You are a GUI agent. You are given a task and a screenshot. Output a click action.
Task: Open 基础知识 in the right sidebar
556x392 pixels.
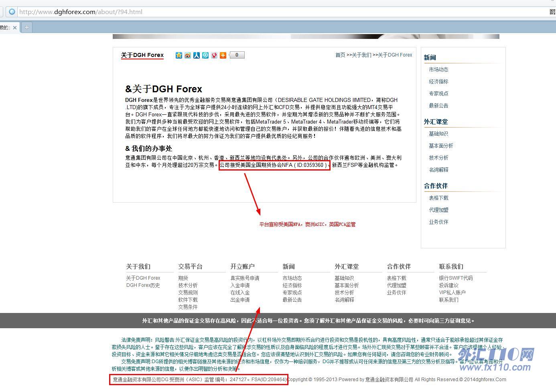(438, 134)
